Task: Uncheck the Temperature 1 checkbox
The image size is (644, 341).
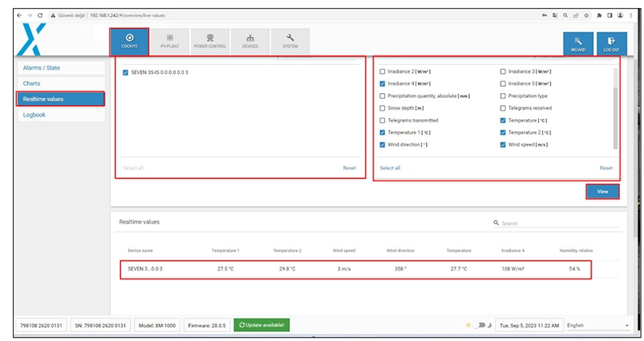Action: pos(382,132)
